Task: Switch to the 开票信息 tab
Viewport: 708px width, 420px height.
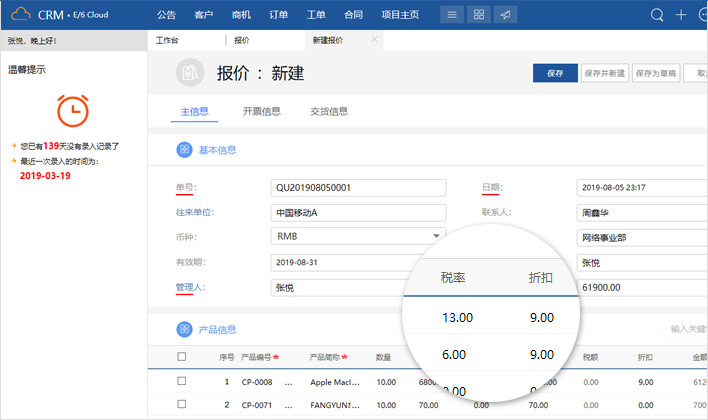Action: [261, 111]
